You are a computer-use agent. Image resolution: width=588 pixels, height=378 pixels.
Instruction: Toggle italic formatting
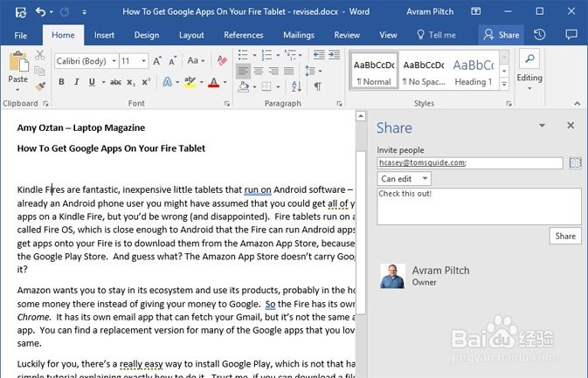(x=77, y=82)
